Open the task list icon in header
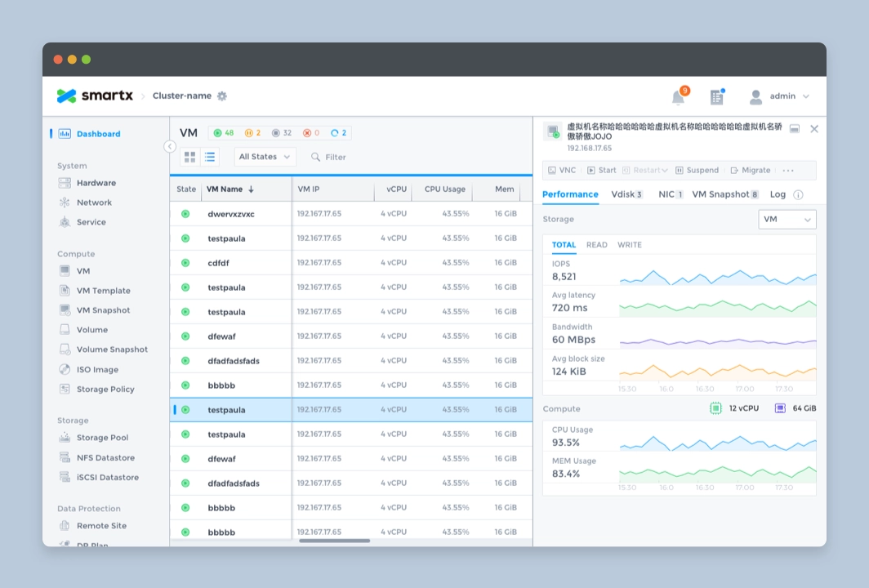 [x=716, y=97]
